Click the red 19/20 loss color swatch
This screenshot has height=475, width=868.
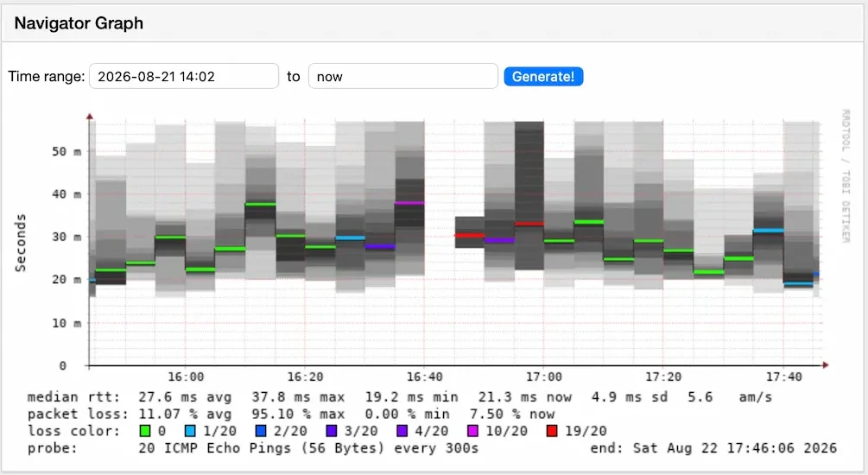551,431
